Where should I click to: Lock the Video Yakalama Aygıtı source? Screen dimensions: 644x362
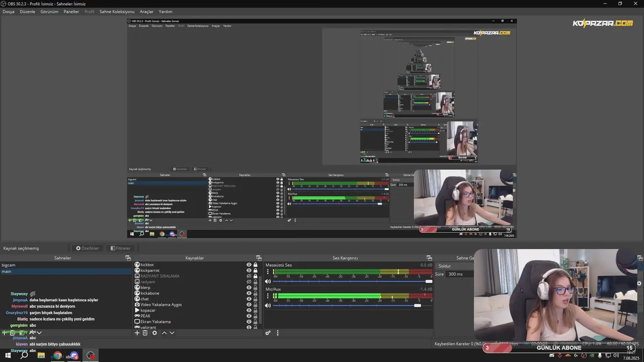coord(256,305)
